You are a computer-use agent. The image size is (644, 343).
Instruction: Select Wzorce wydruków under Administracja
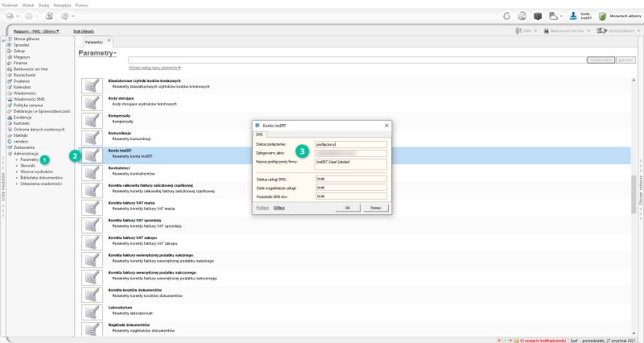36,171
